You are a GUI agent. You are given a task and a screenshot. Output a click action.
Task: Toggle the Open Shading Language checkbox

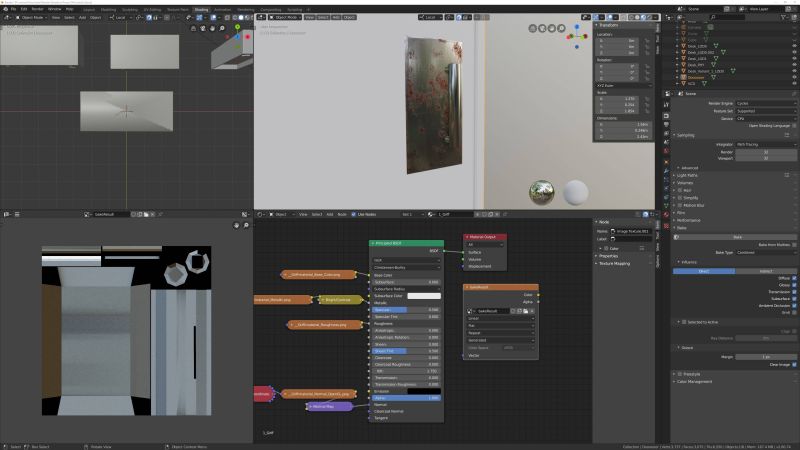[x=794, y=126]
